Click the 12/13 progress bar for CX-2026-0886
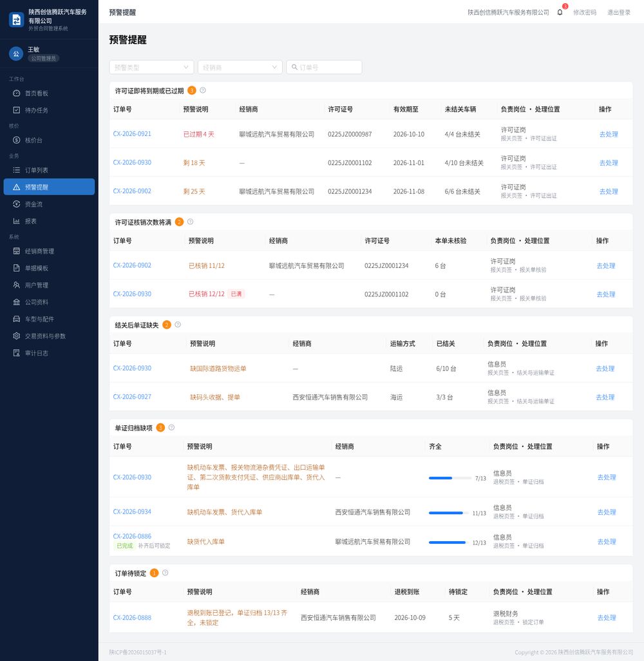The height and width of the screenshot is (661, 644). [448, 542]
